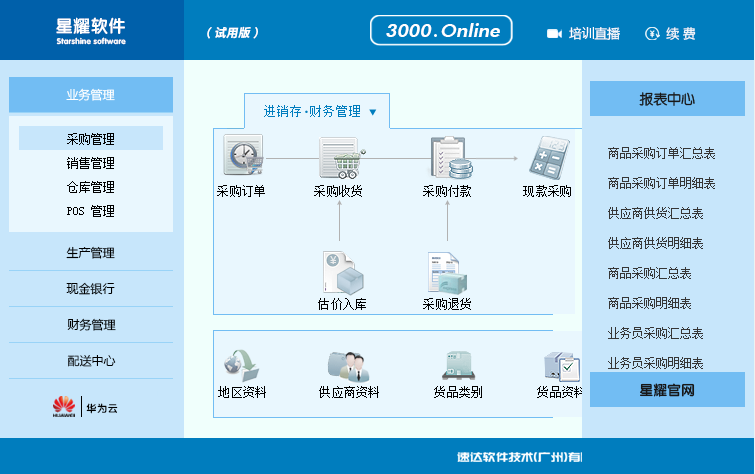Viewport: 755px width, 474px height.
Task: Open the 现款采购 calculator icon
Action: pyautogui.click(x=549, y=158)
